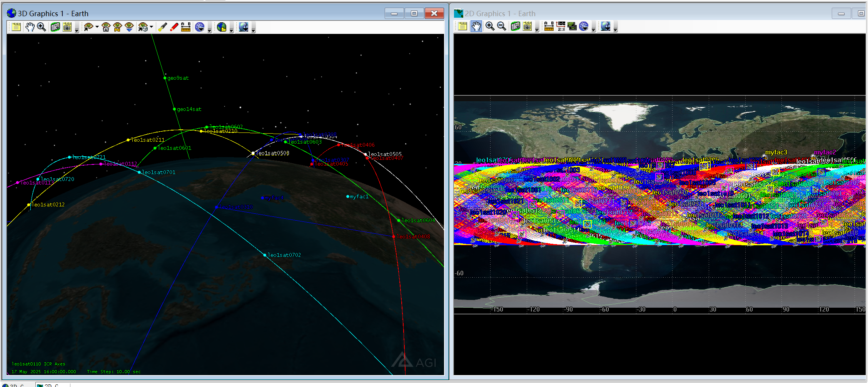Click the leo1sat0408 label in 3D view
868x387 pixels.
413,236
